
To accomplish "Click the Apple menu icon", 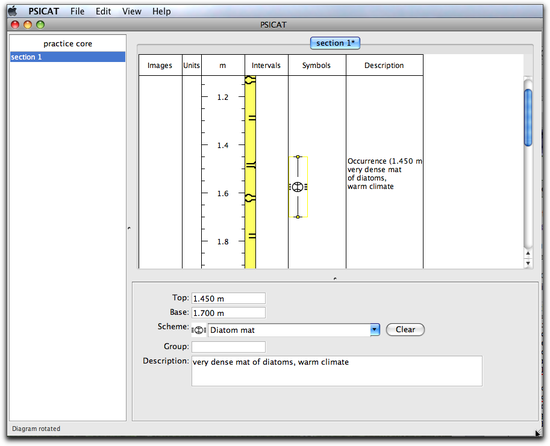I will 13,11.
